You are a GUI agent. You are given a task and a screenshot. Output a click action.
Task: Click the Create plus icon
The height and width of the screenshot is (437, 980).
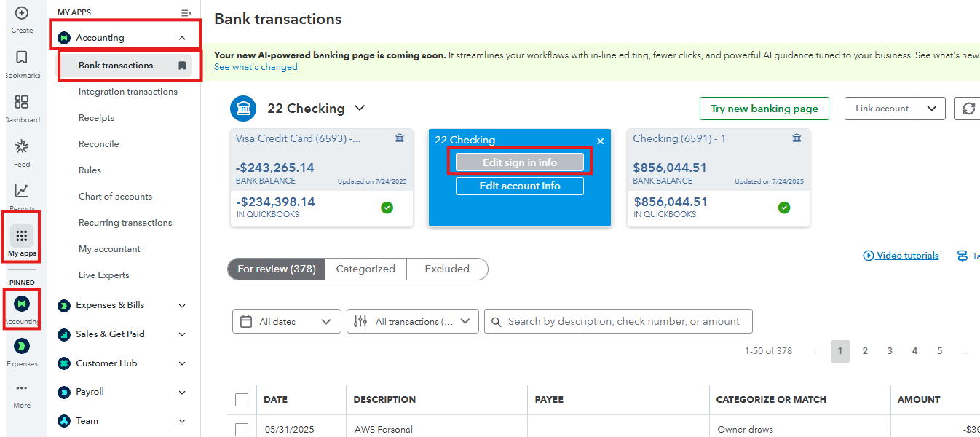[22, 13]
